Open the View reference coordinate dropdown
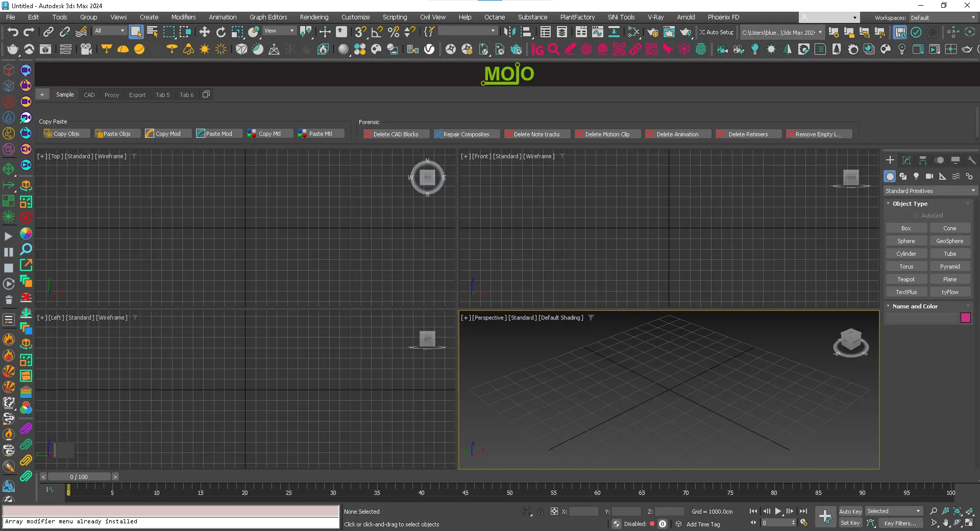This screenshot has width=980, height=531. click(x=279, y=31)
